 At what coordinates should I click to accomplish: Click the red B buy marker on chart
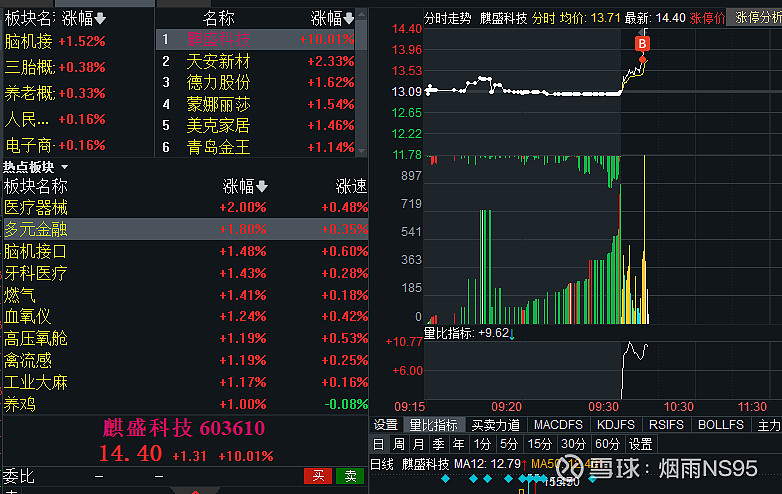pyautogui.click(x=642, y=43)
